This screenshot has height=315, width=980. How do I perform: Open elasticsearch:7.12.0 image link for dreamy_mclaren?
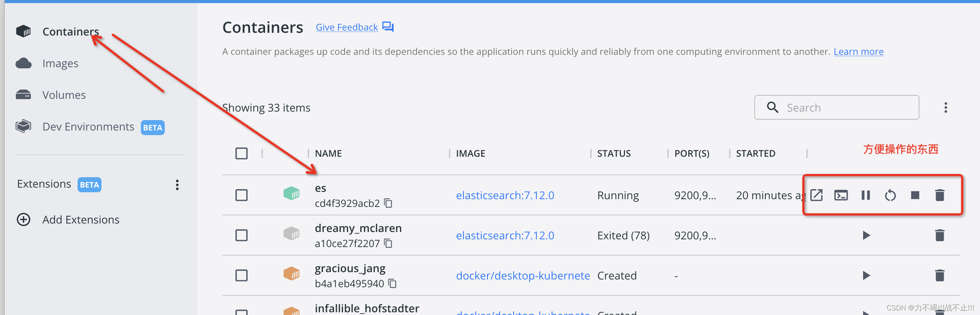click(x=505, y=236)
